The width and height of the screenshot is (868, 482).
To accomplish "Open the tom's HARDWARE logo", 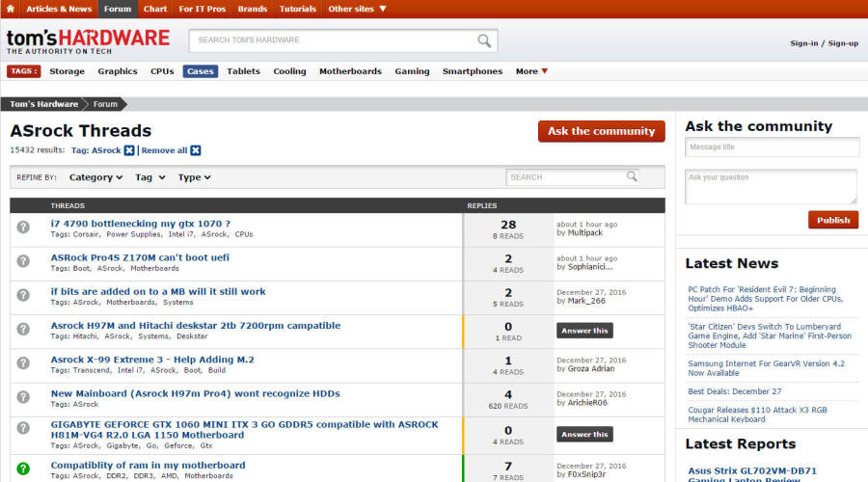I will [x=88, y=41].
